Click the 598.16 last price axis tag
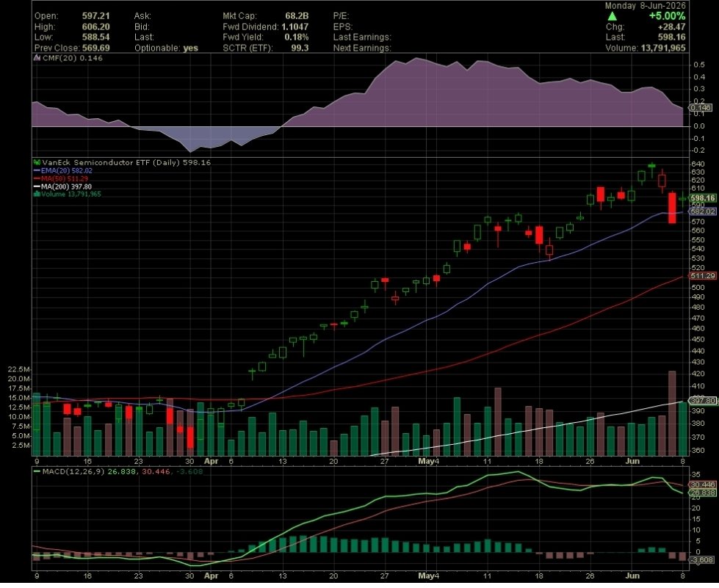The height and width of the screenshot is (588, 719). click(x=703, y=198)
